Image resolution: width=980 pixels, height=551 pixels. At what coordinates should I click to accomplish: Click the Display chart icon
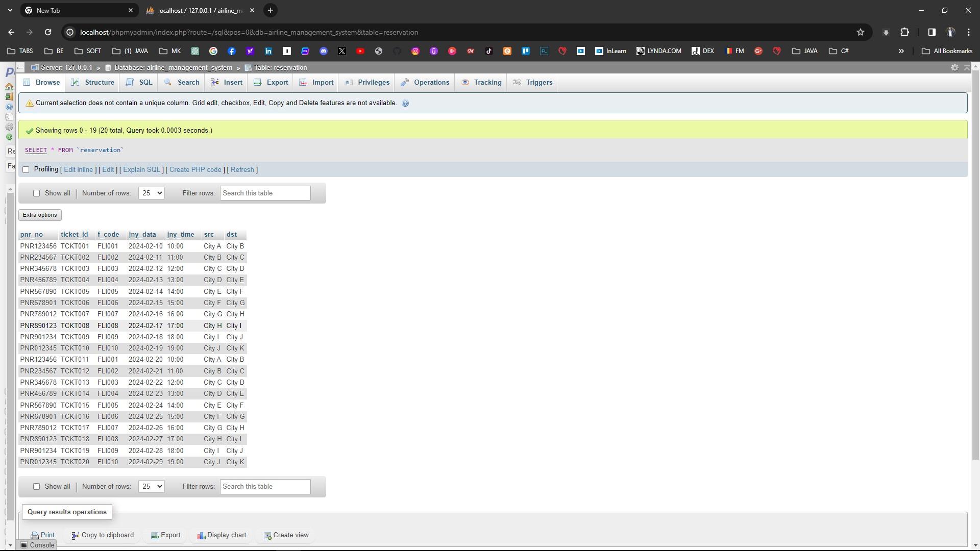coord(201,536)
